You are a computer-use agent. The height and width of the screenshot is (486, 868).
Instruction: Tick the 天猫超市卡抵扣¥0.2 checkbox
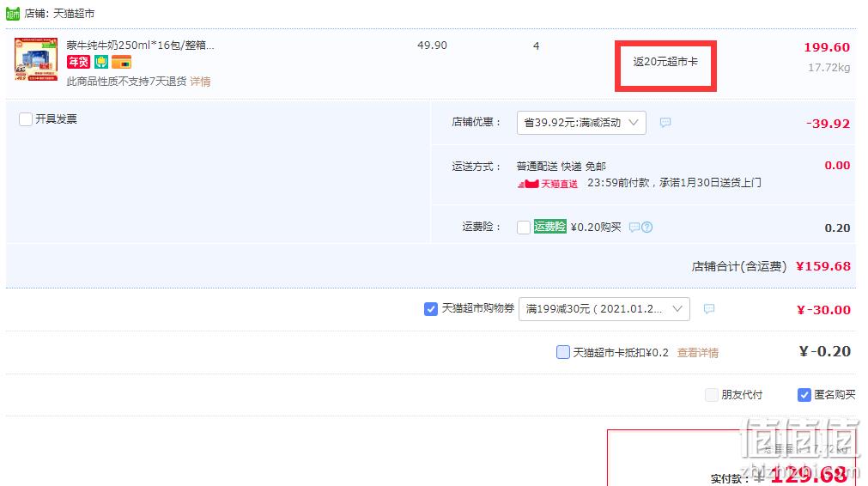pyautogui.click(x=562, y=352)
